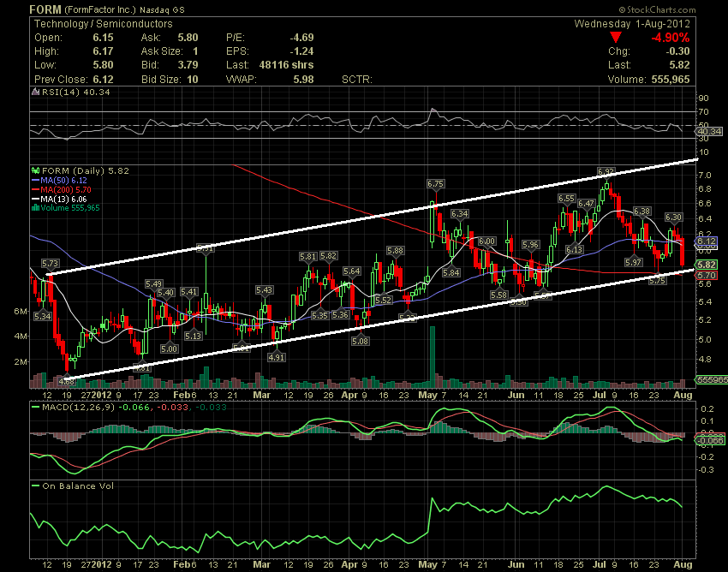The width and height of the screenshot is (728, 572).
Task: Click the 5.73 price label
Action: click(50, 264)
